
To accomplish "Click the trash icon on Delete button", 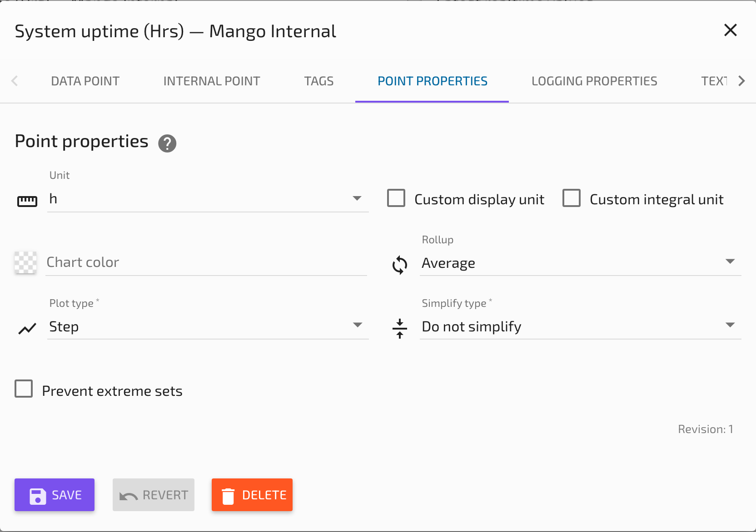I will click(x=228, y=495).
